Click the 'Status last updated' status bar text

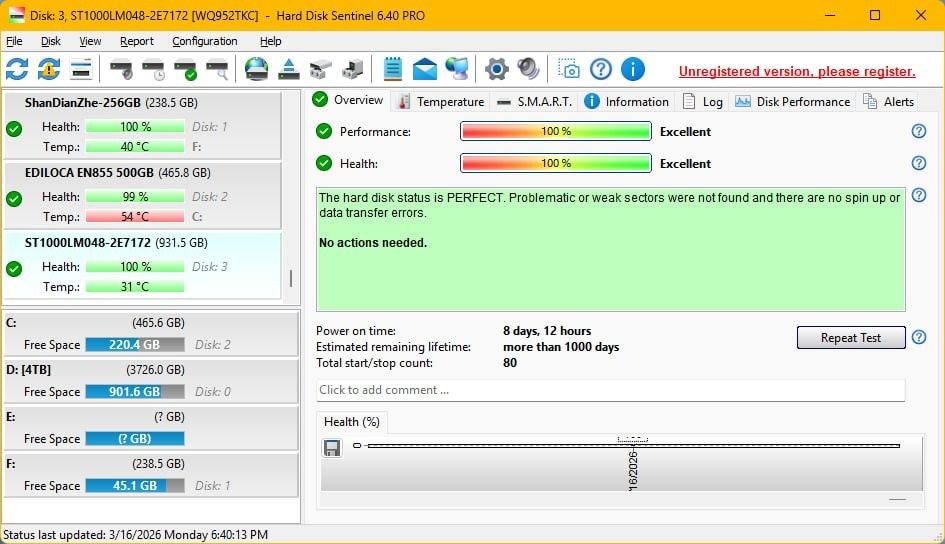[x=136, y=534]
